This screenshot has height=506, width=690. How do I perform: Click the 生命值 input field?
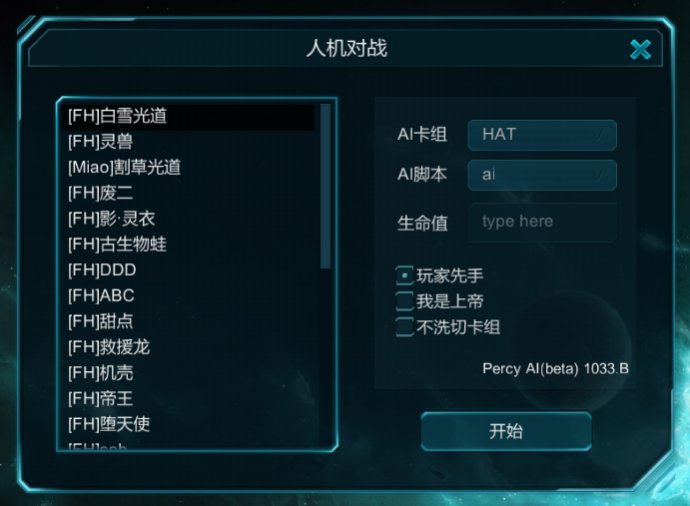click(x=542, y=222)
